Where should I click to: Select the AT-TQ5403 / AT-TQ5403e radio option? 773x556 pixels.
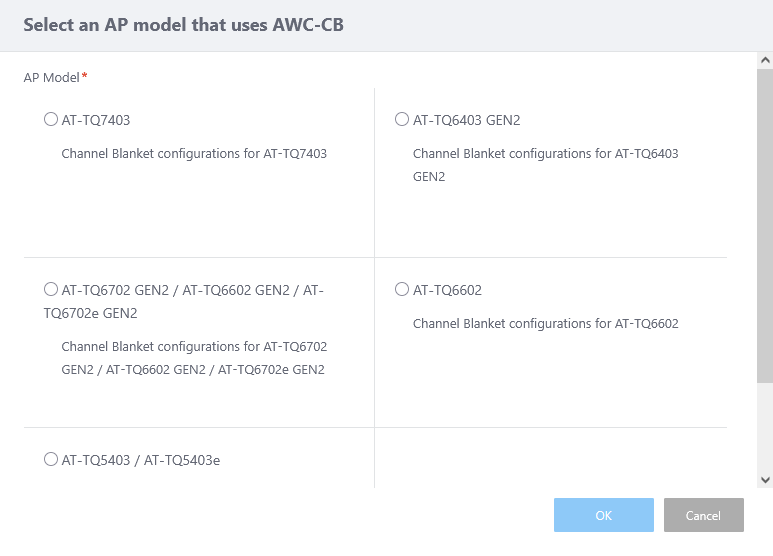coord(51,460)
